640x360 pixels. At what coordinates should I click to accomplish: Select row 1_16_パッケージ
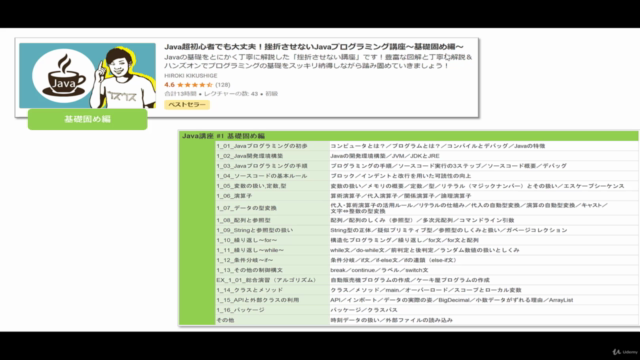(272, 310)
